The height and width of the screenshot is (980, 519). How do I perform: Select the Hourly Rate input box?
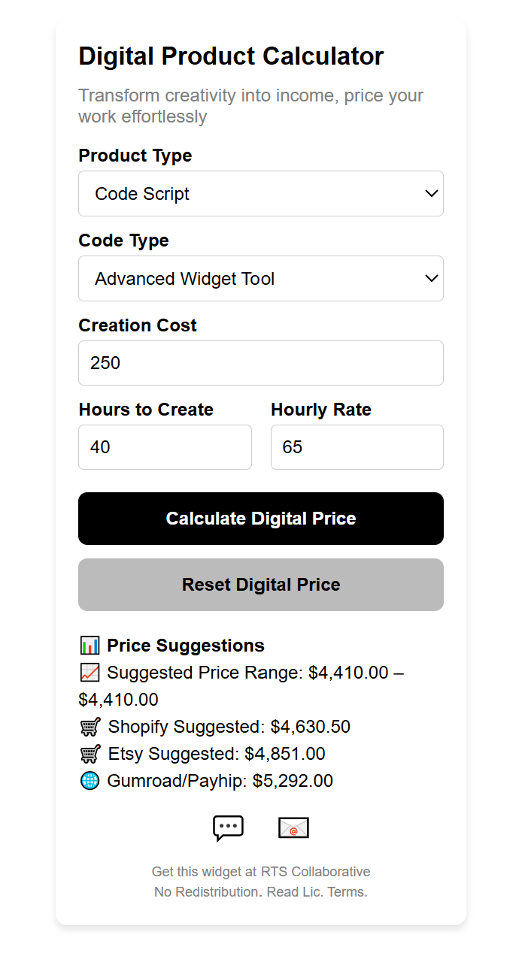click(357, 447)
